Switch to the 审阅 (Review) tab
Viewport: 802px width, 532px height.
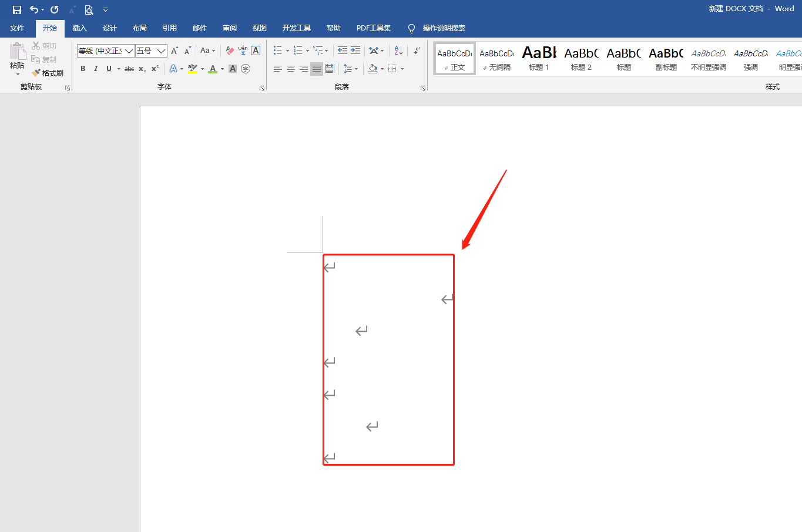click(229, 28)
